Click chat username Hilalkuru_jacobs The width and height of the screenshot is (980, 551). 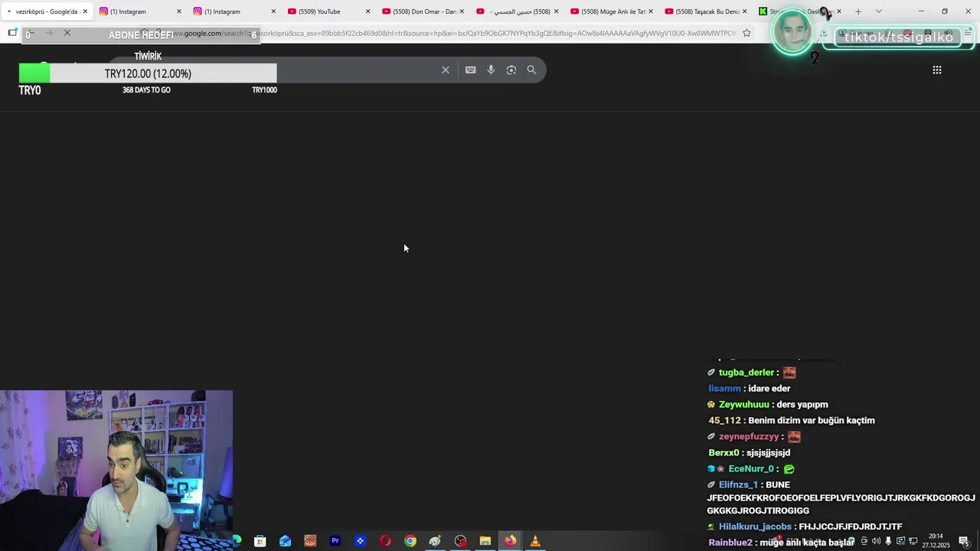point(755,527)
